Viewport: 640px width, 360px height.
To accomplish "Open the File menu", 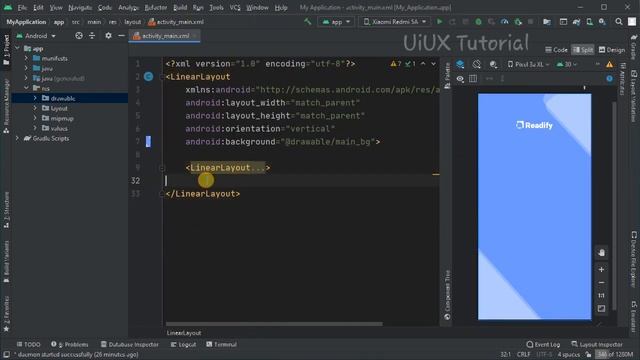I will [x=22, y=8].
